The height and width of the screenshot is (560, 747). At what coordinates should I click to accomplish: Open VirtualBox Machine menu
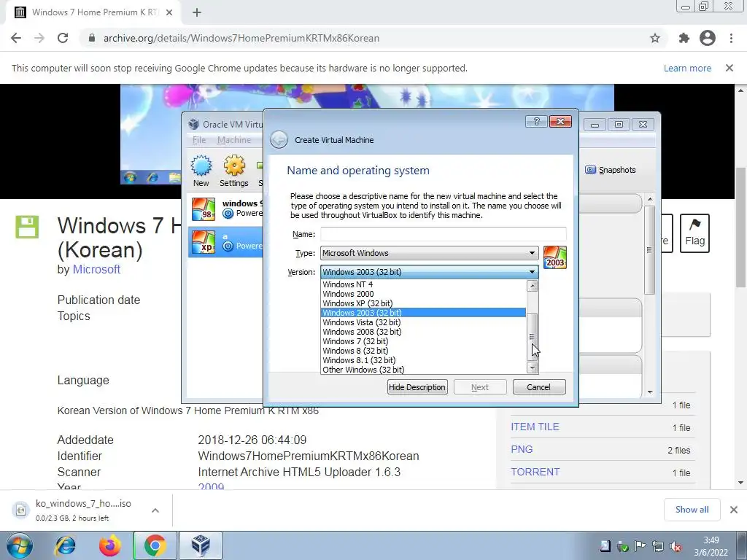point(234,140)
